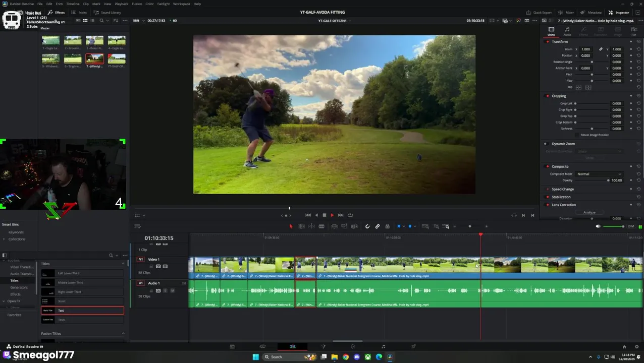
Task: Select the timeline Selection Mode arrow tool
Action: point(291,226)
